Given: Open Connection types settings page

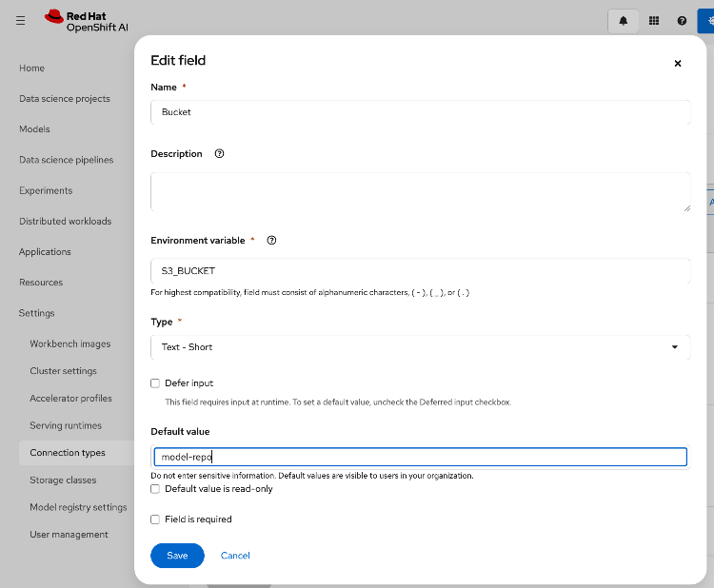Looking at the screenshot, I should 68,453.
